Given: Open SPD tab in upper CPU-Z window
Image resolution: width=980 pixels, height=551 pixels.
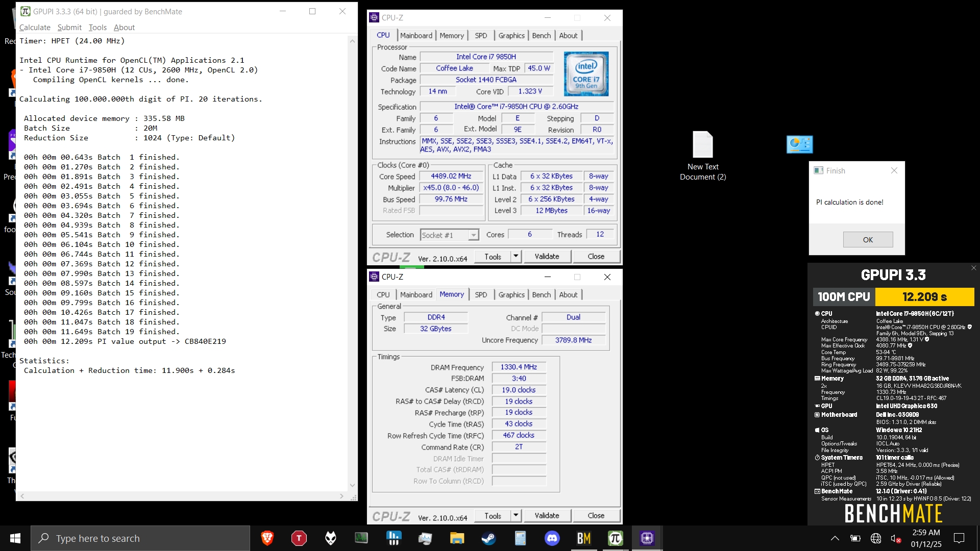Looking at the screenshot, I should (x=481, y=35).
